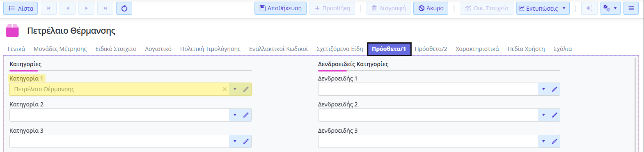
Task: Open the Εκτυπώσεις dropdown menu
Action: [543, 8]
